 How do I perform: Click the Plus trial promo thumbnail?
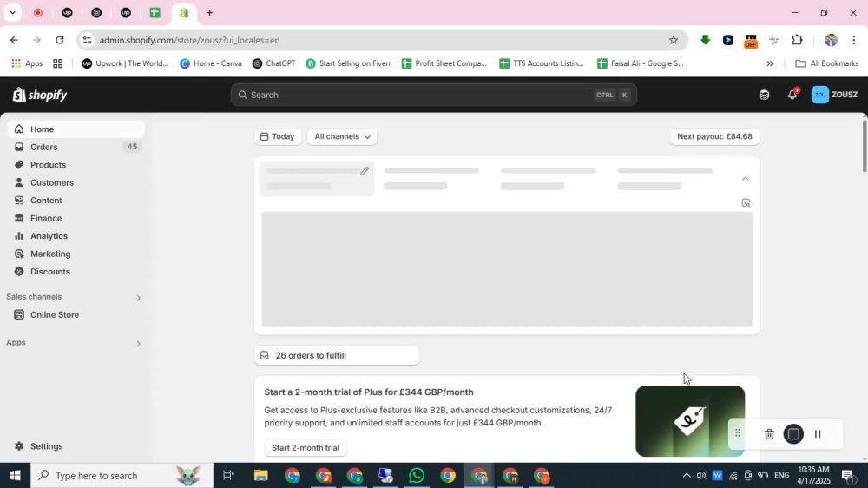click(x=690, y=421)
